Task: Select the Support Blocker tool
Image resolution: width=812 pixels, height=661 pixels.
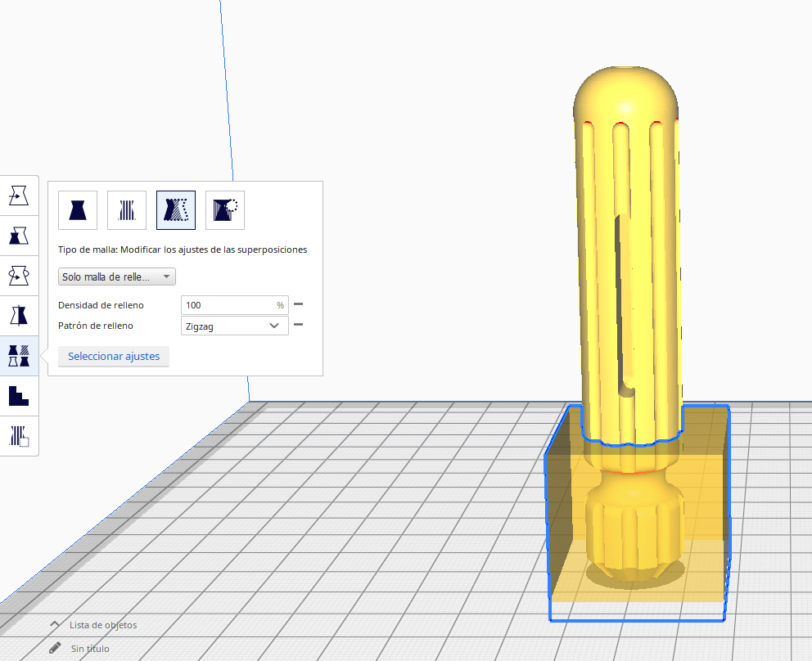Action: [19, 395]
